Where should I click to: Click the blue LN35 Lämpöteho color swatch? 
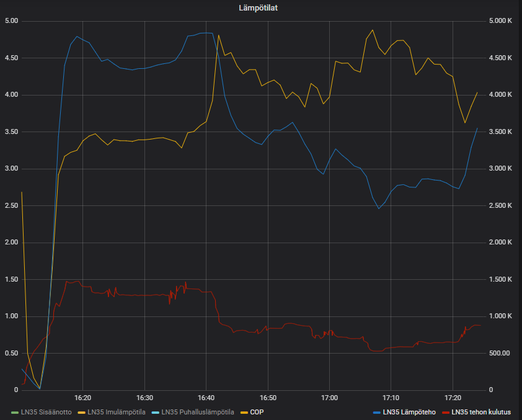tap(377, 412)
